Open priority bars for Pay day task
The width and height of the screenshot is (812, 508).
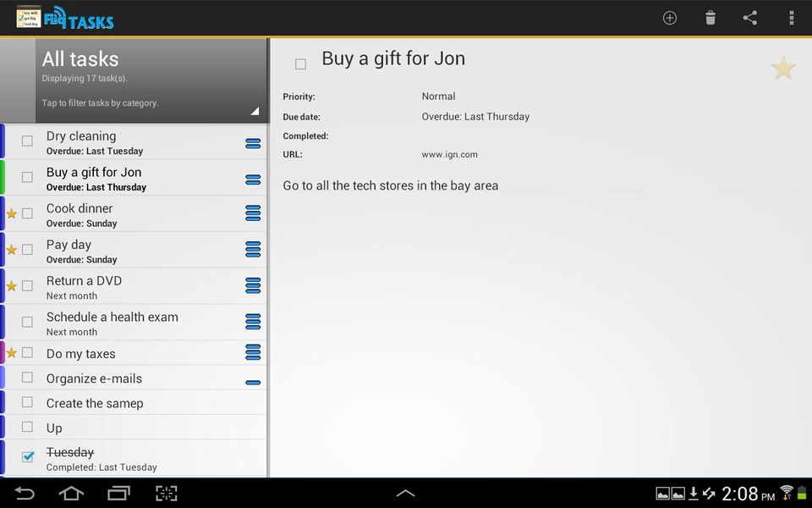(x=253, y=249)
